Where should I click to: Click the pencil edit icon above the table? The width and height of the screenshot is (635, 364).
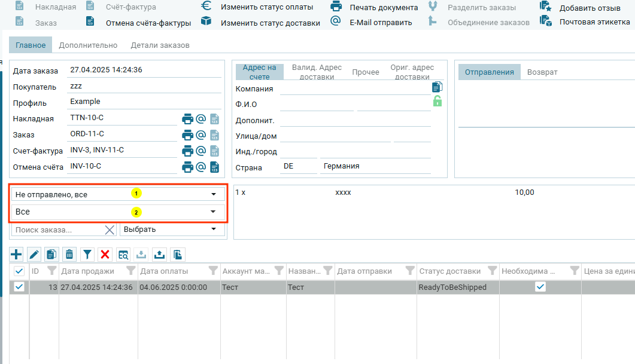tap(34, 255)
